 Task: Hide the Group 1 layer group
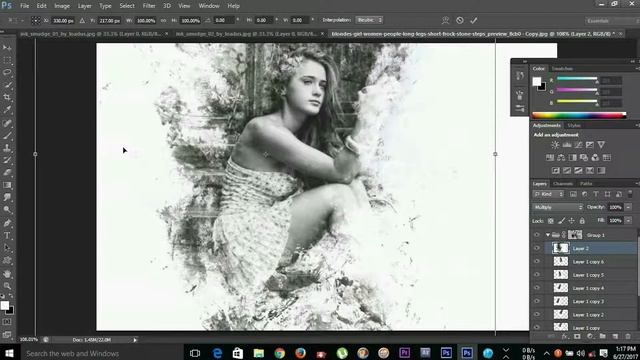click(537, 235)
